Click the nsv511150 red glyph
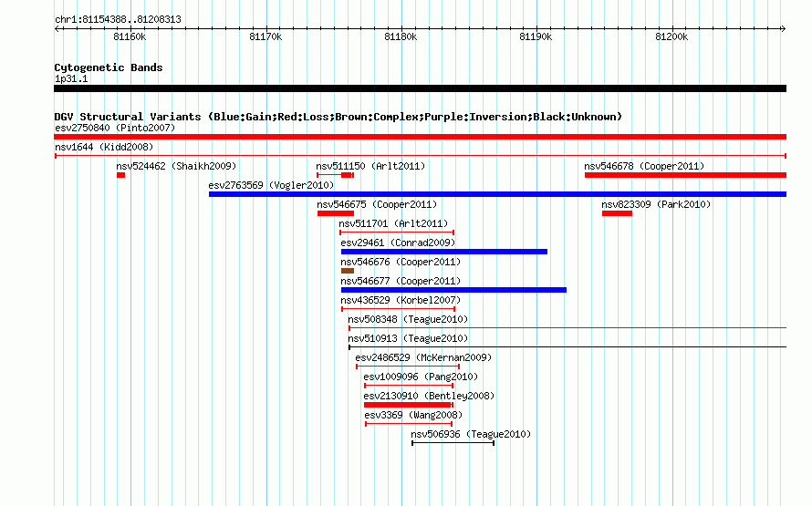The image size is (812, 506). (335, 175)
